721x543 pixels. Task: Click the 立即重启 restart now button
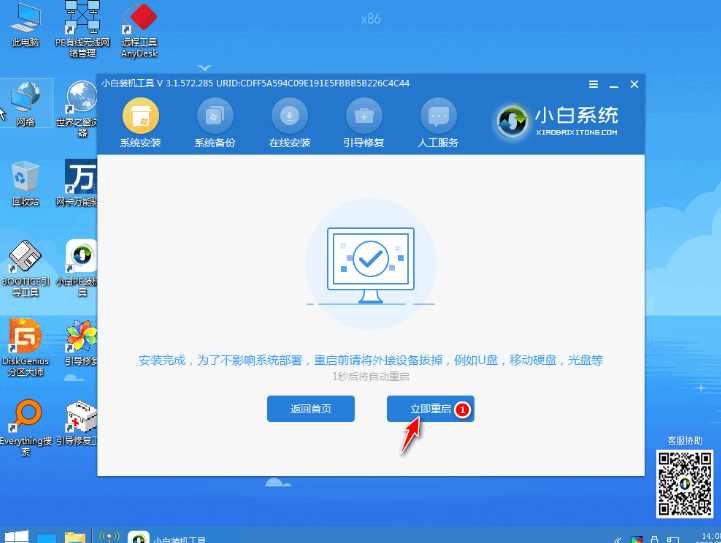[x=430, y=408]
